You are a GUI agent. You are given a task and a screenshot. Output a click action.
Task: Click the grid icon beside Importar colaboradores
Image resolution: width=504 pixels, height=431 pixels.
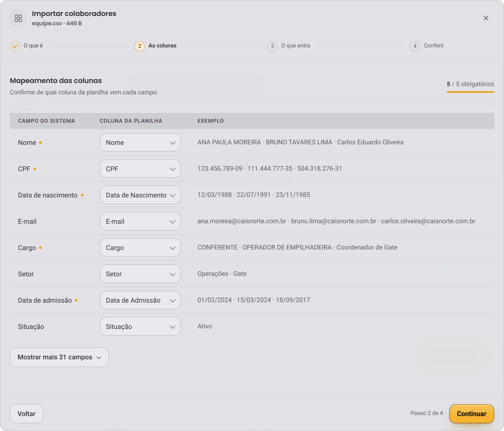18,18
